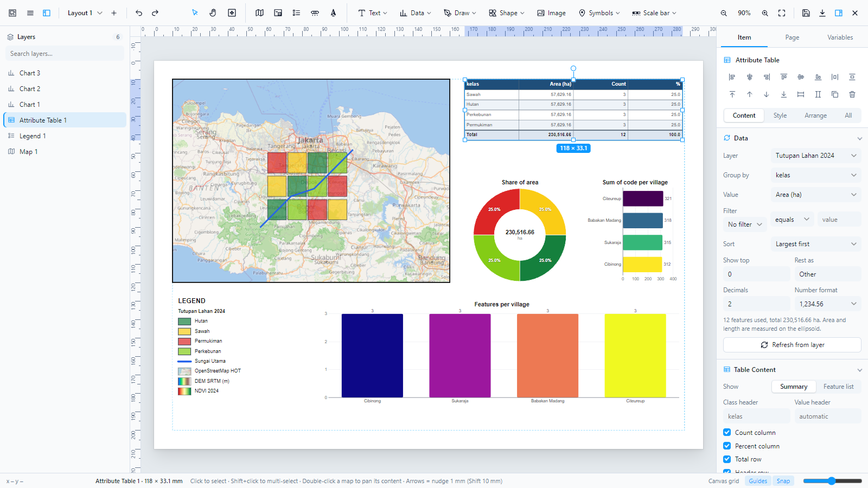Click the Decimals field showing 2
The height and width of the screenshot is (488, 868).
click(x=756, y=304)
